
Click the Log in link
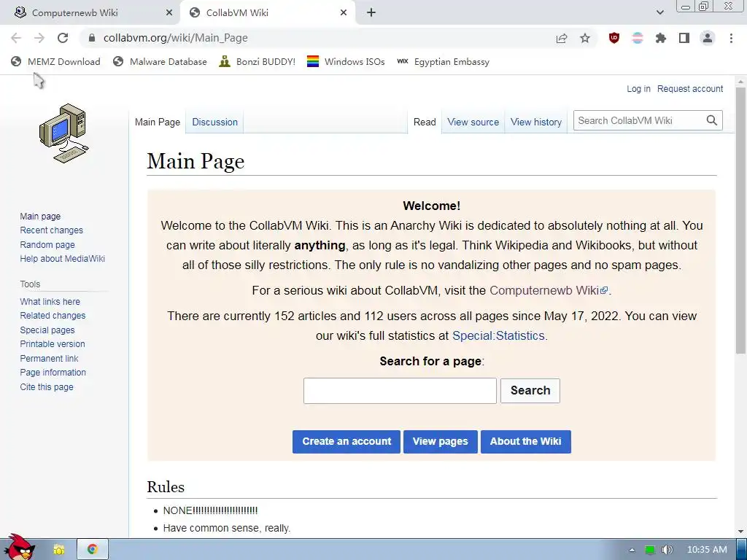[x=638, y=88]
